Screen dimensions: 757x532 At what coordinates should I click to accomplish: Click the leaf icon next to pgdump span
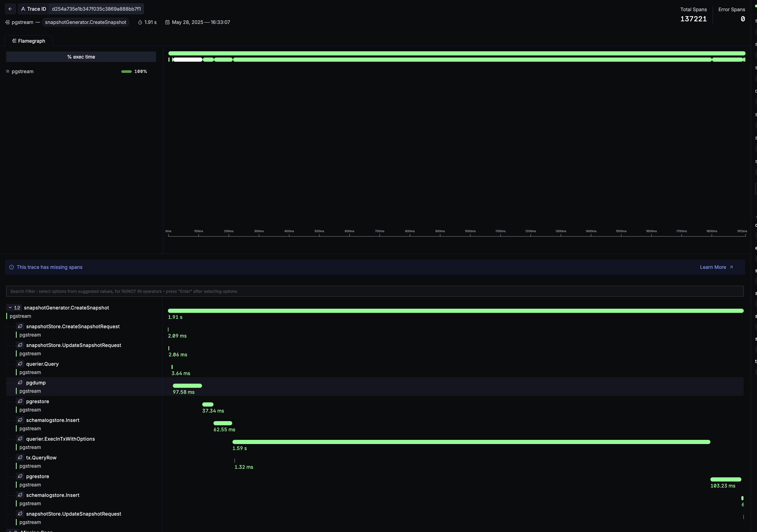tap(20, 383)
